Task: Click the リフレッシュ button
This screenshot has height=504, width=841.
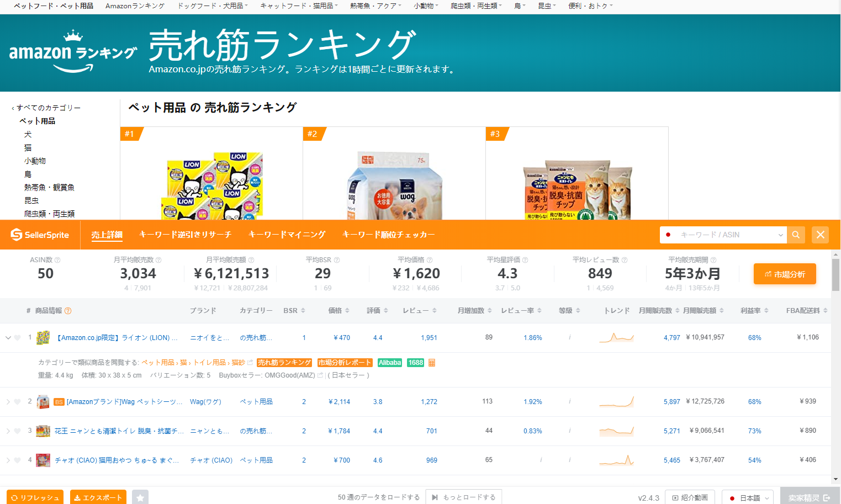Action: coord(35,498)
